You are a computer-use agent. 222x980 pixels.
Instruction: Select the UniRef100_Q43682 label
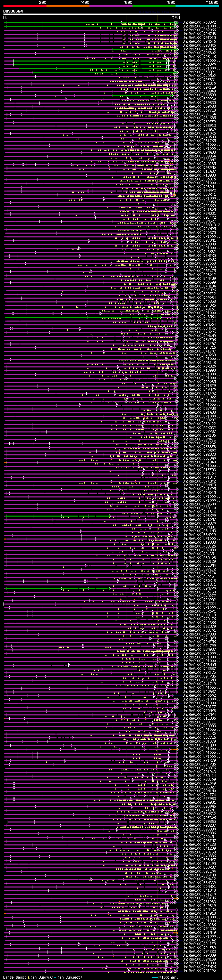[199, 252]
